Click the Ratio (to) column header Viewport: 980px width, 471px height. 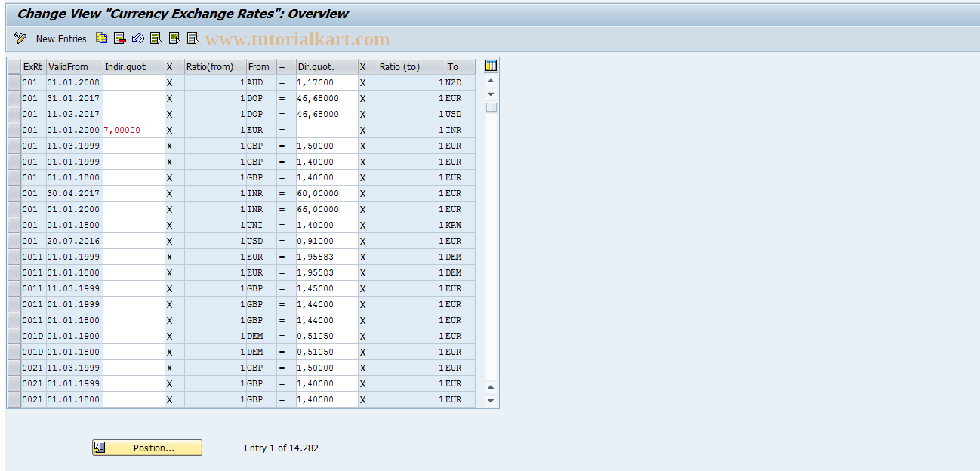tap(411, 66)
